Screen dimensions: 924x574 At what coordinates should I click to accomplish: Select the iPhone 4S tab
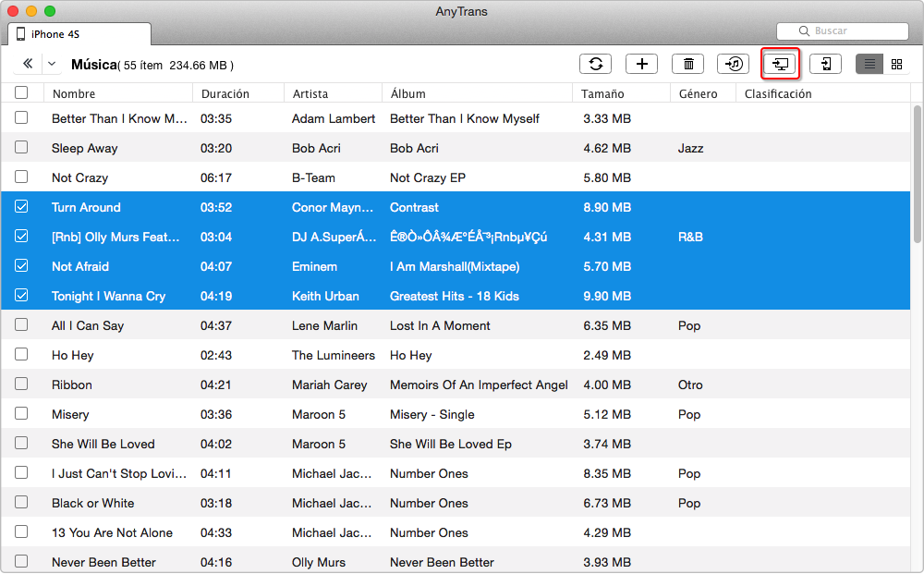click(79, 34)
